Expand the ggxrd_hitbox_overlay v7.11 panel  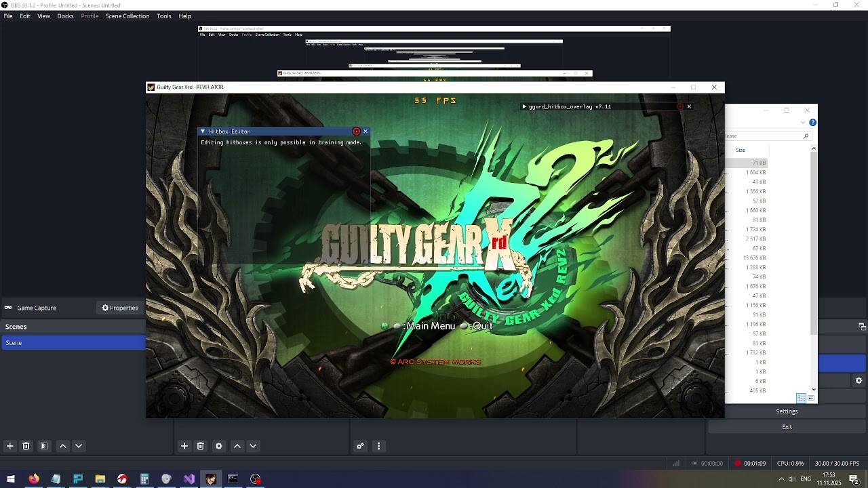524,106
